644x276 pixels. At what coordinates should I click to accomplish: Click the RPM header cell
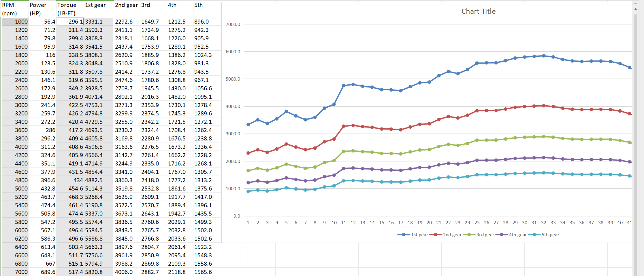point(15,5)
